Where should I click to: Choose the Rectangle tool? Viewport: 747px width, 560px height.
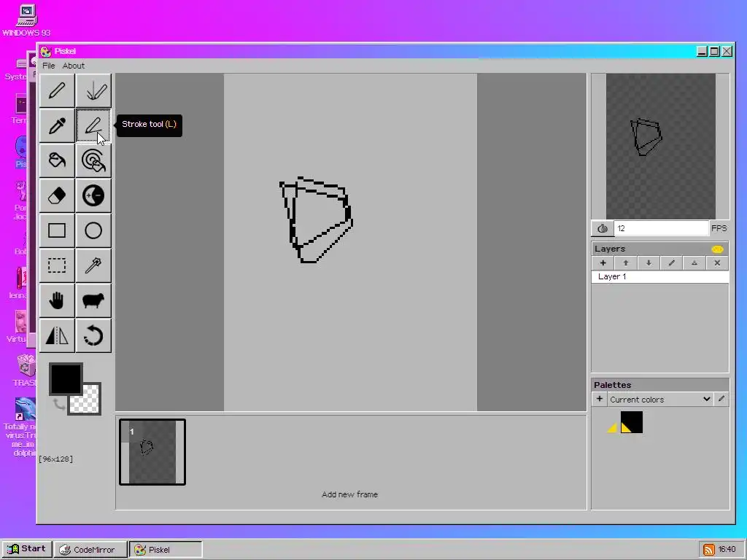57,230
